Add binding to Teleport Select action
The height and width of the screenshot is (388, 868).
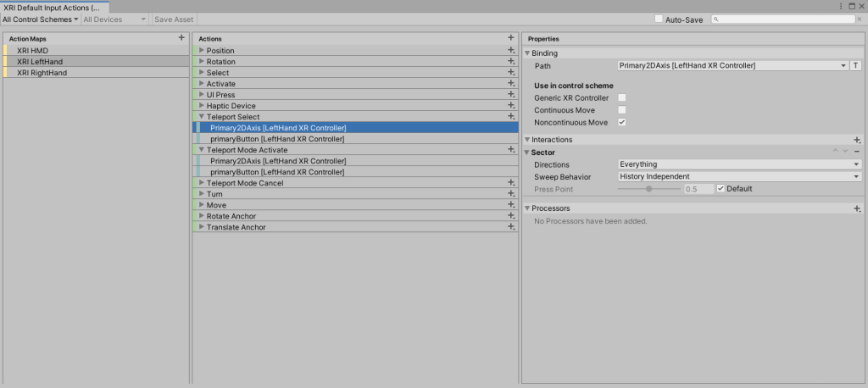tap(510, 117)
